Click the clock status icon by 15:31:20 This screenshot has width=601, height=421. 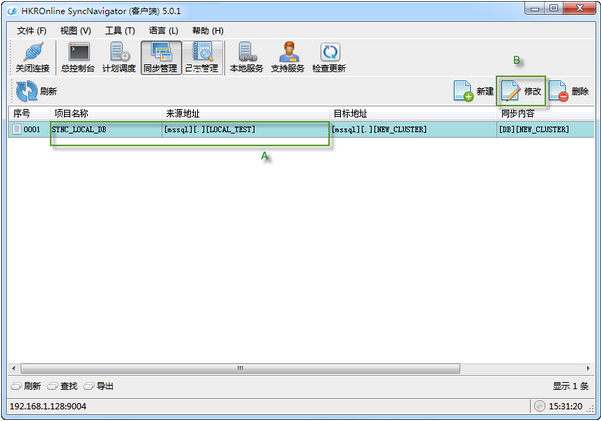(x=539, y=406)
